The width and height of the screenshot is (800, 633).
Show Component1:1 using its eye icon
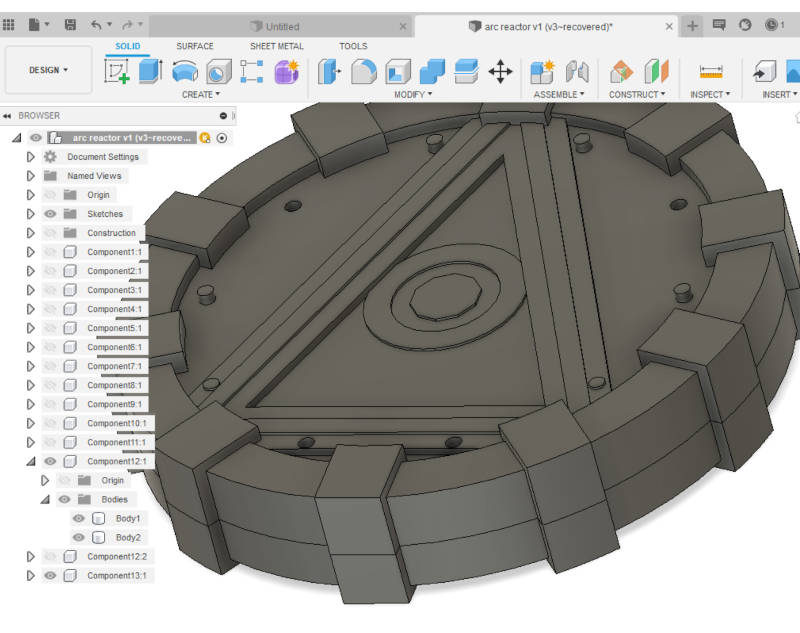click(x=50, y=252)
